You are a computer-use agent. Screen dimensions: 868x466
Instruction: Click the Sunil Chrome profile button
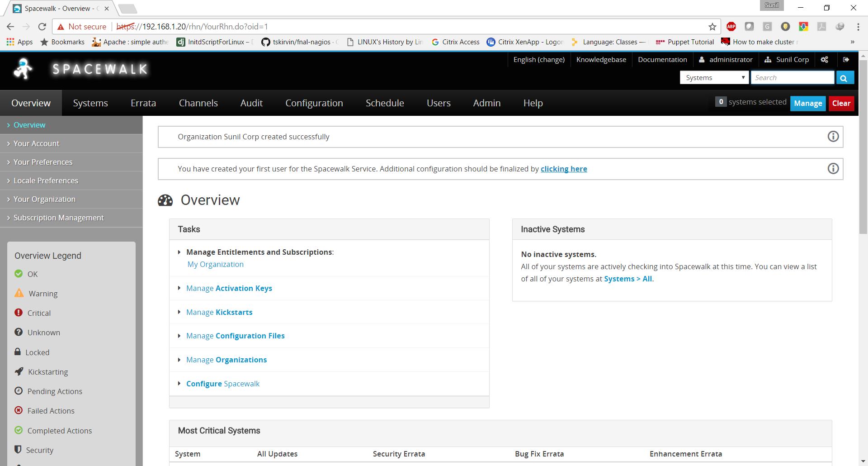coord(772,5)
